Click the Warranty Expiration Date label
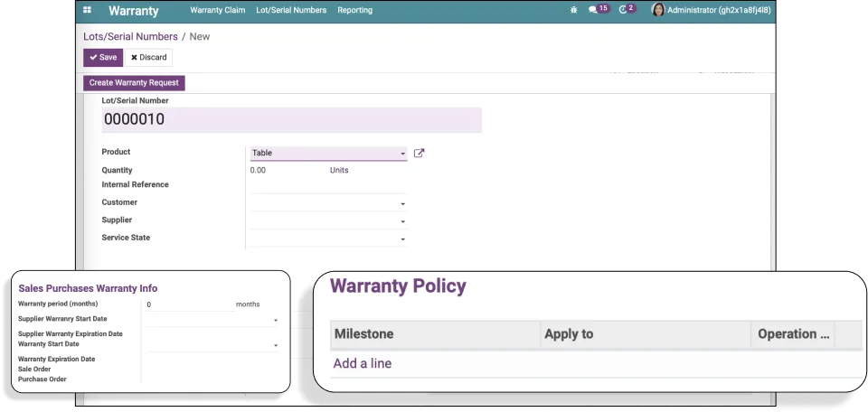Viewport: 868px width, 412px height. pos(56,359)
